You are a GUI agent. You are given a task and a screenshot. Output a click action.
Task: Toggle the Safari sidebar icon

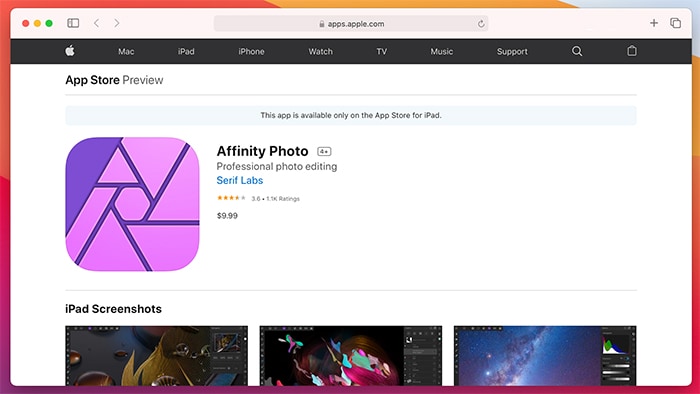coord(73,23)
